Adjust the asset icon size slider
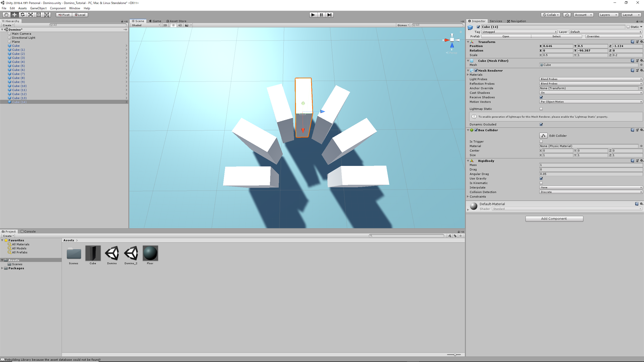This screenshot has width=644, height=362. click(455, 355)
